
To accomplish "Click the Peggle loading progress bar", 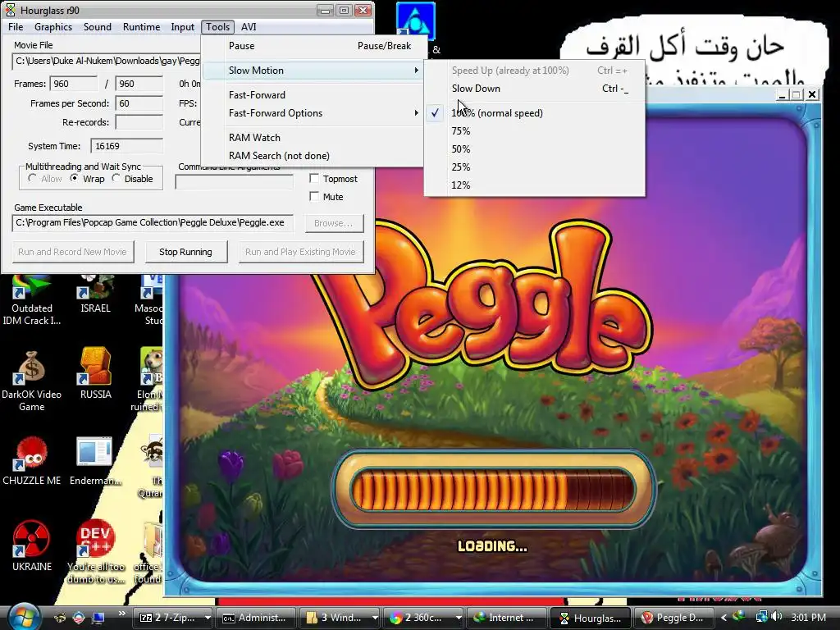I will tap(493, 489).
